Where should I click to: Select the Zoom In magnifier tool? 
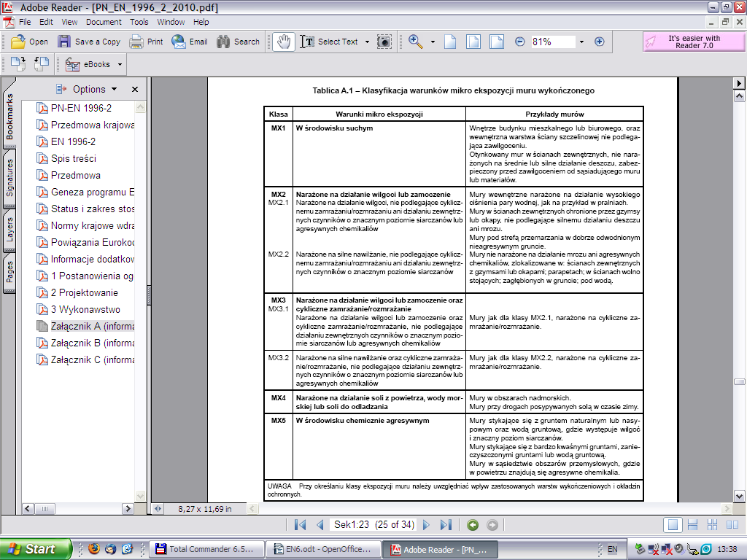point(415,42)
